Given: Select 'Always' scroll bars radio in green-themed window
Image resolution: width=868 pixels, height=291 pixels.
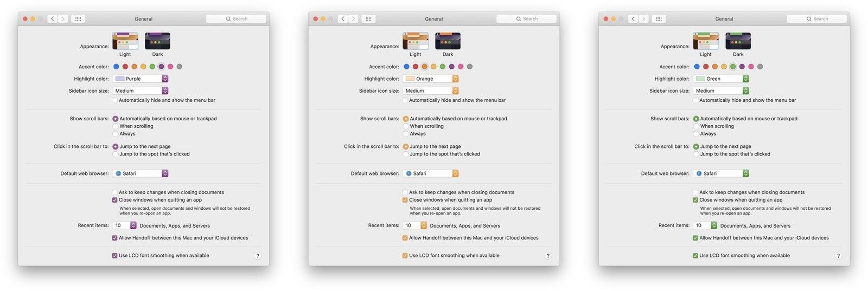Looking at the screenshot, I should click(x=695, y=134).
